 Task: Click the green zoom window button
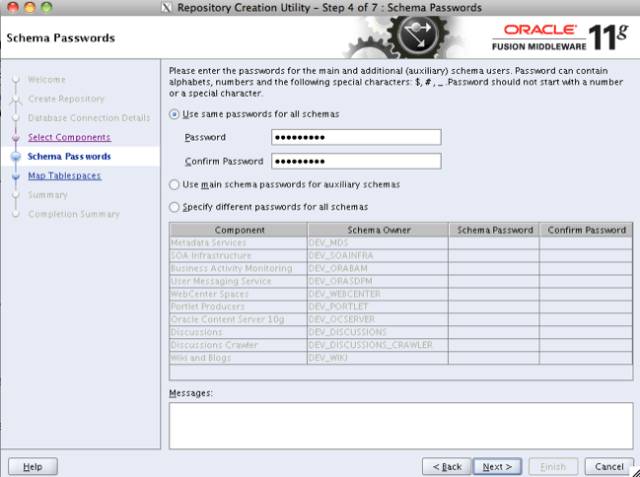point(47,8)
